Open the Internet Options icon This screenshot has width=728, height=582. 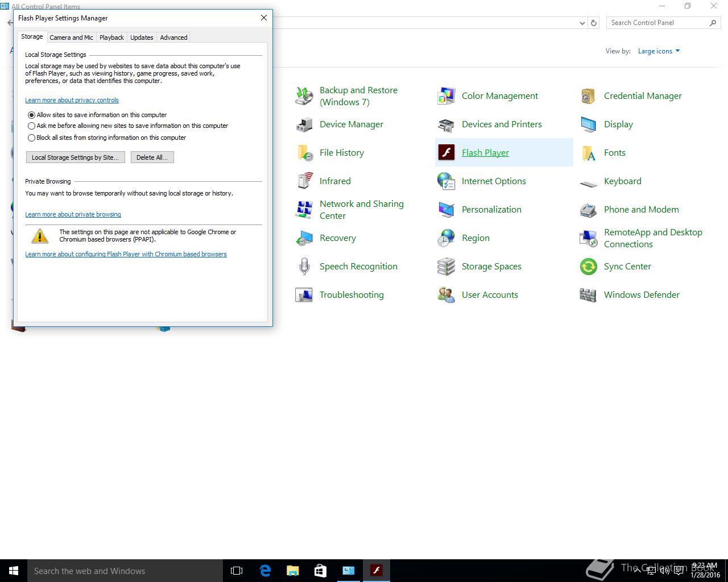point(446,181)
